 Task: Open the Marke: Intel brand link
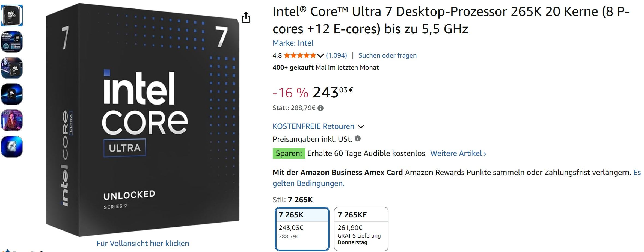click(x=293, y=43)
